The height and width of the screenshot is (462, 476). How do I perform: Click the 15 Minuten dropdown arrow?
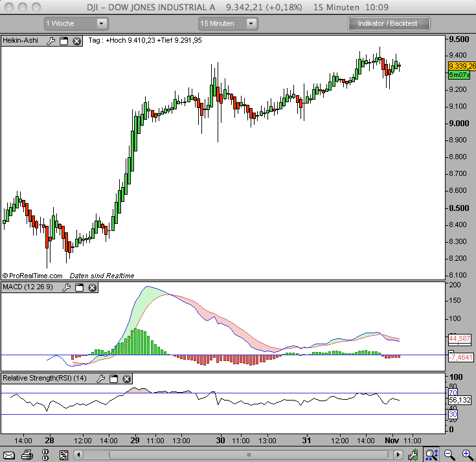coord(251,23)
